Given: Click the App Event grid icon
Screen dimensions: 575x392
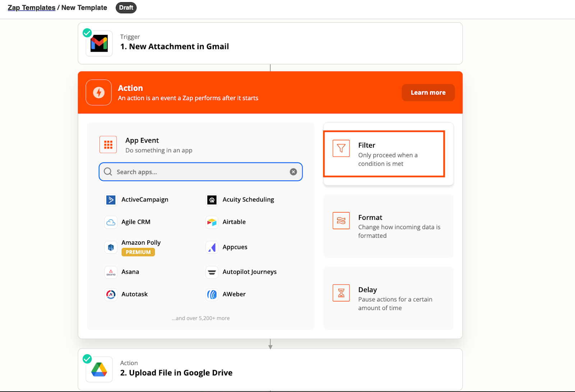Looking at the screenshot, I should (x=108, y=144).
